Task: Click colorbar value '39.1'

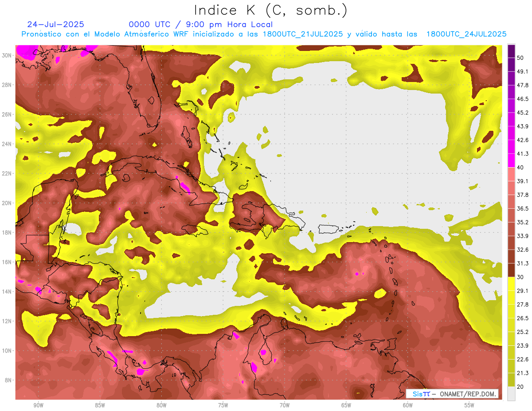Action: click(523, 181)
